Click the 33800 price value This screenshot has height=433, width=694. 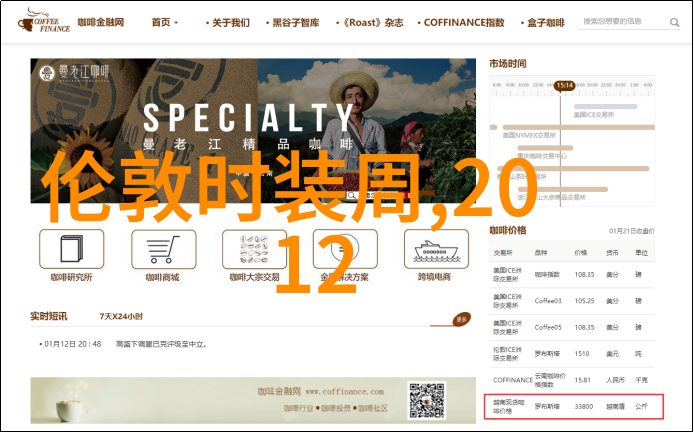click(x=584, y=406)
